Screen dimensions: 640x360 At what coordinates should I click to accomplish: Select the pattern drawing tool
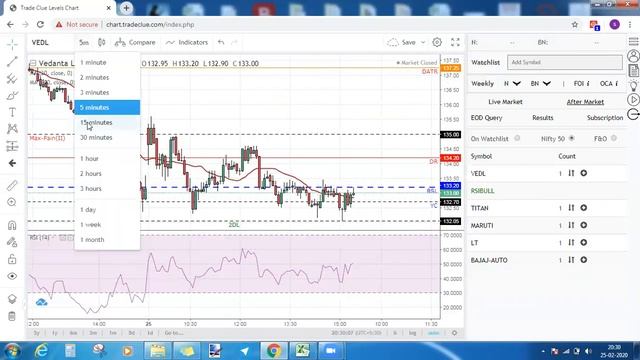coord(12,129)
